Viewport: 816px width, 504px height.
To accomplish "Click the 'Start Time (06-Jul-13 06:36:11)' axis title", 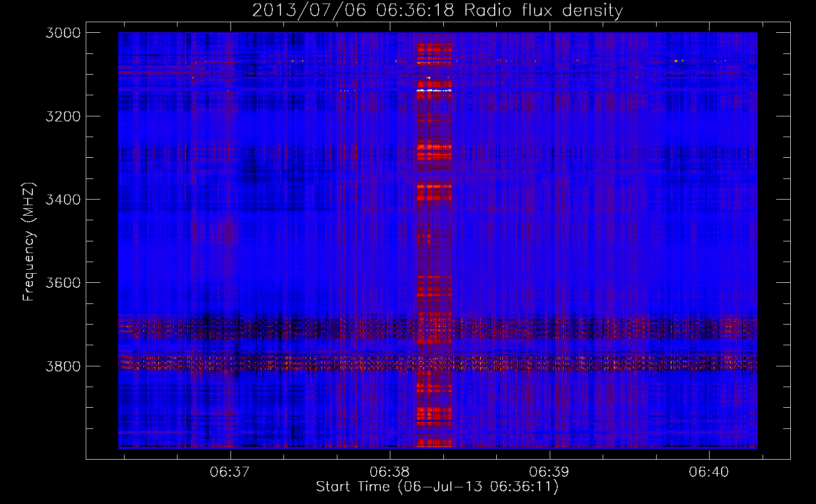I will 437,487.
